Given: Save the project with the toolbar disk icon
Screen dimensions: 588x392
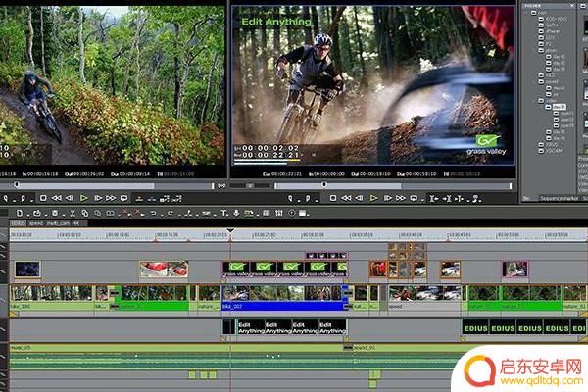Looking at the screenshot, I should point(55,213).
